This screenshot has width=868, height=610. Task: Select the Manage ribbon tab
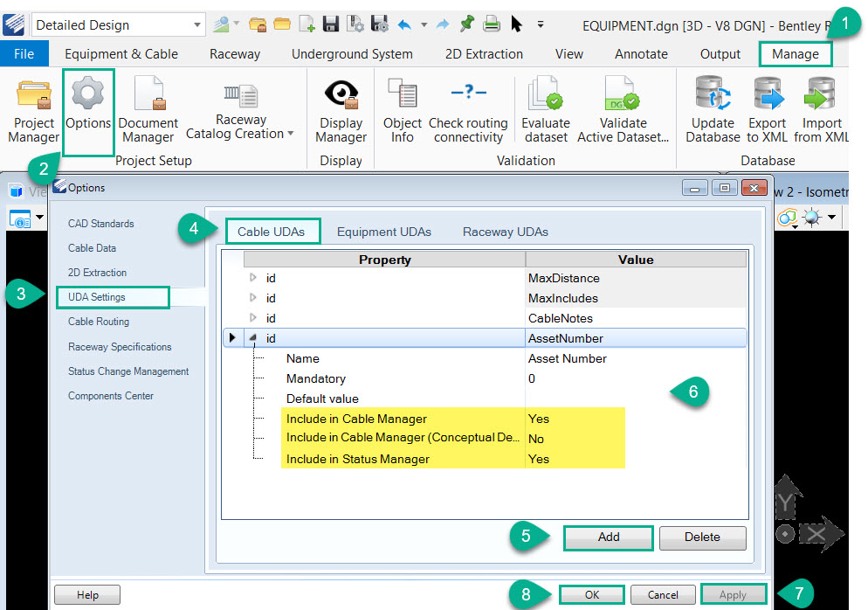pyautogui.click(x=795, y=53)
